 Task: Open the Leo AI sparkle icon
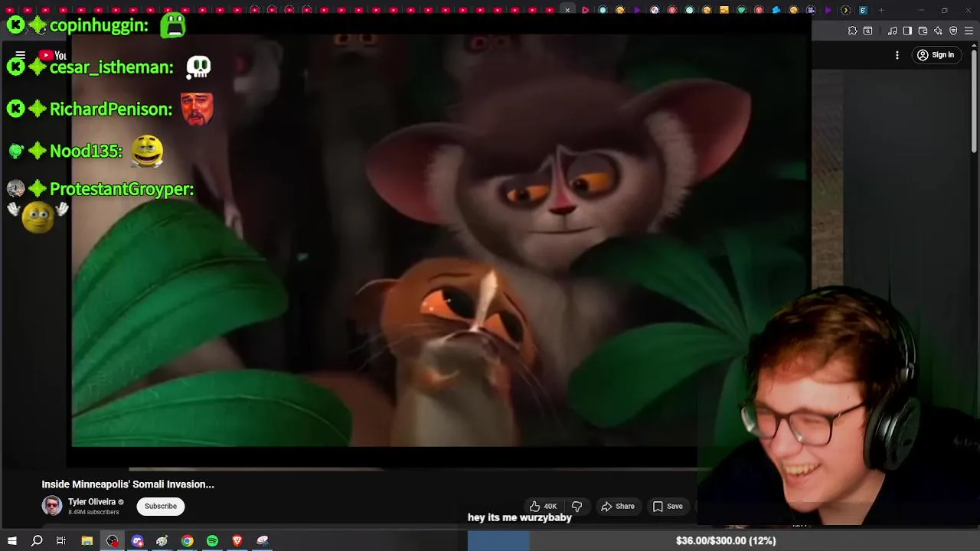938,31
